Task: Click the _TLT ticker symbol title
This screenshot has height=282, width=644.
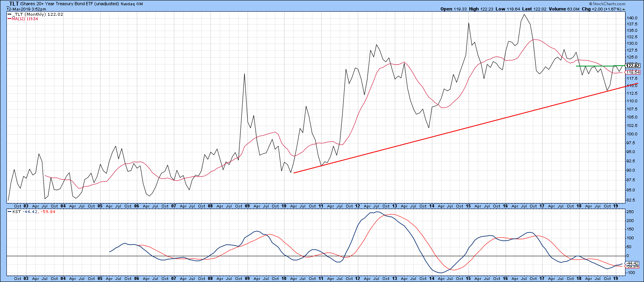Action: [13, 4]
